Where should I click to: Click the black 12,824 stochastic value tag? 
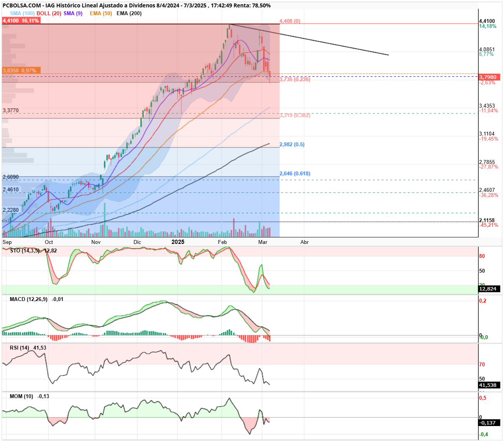tap(489, 289)
